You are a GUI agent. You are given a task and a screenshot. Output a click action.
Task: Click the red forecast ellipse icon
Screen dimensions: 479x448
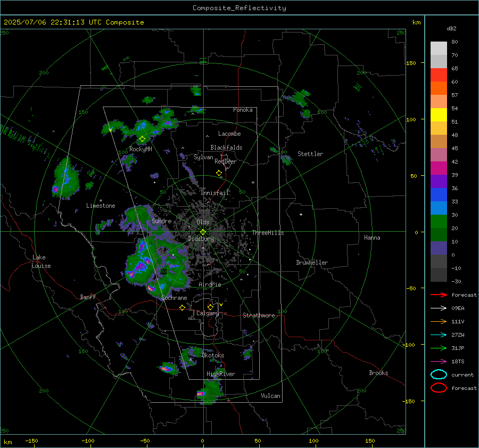click(439, 388)
